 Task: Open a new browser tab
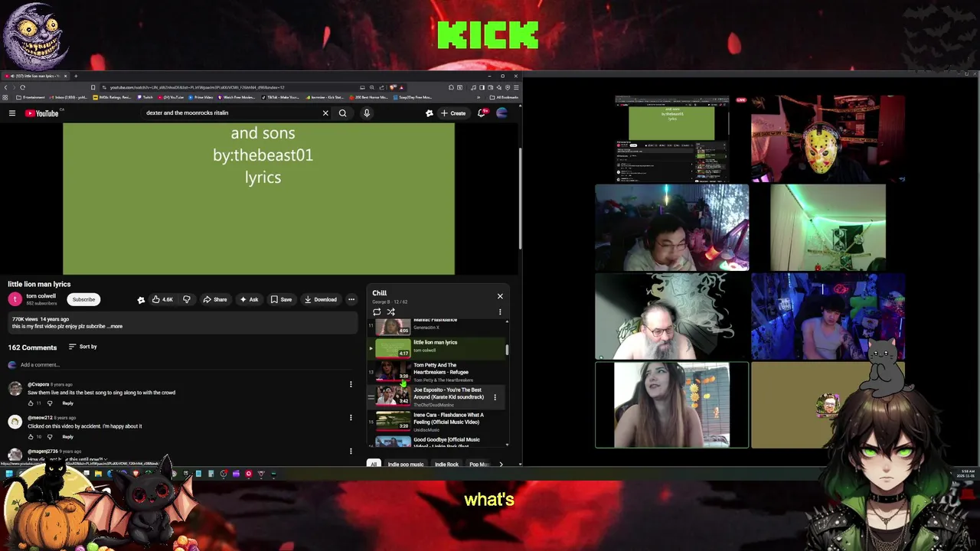(75, 76)
